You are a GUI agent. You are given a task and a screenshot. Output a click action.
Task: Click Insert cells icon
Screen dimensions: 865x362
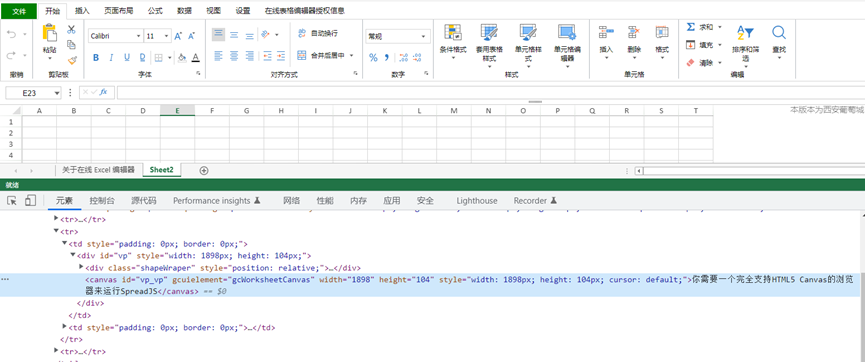(606, 32)
